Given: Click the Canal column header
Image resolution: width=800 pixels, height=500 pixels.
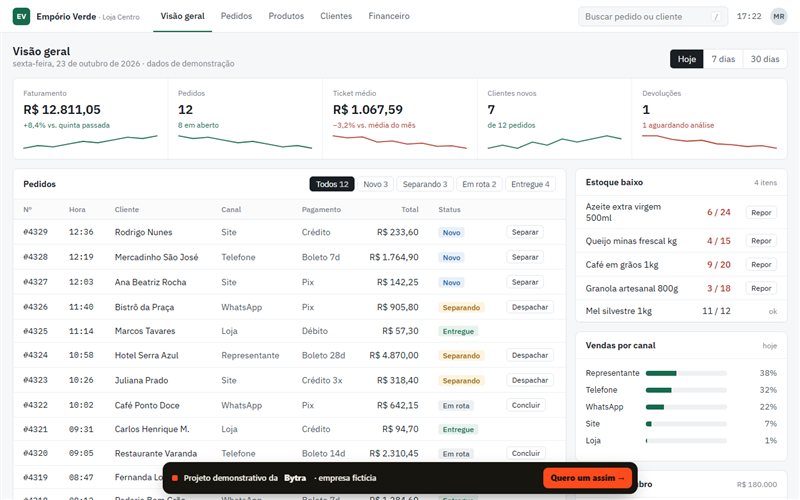Looking at the screenshot, I should 231,210.
